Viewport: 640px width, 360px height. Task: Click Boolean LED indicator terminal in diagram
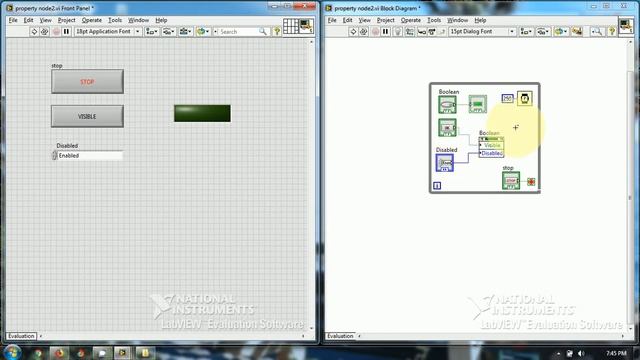478,104
